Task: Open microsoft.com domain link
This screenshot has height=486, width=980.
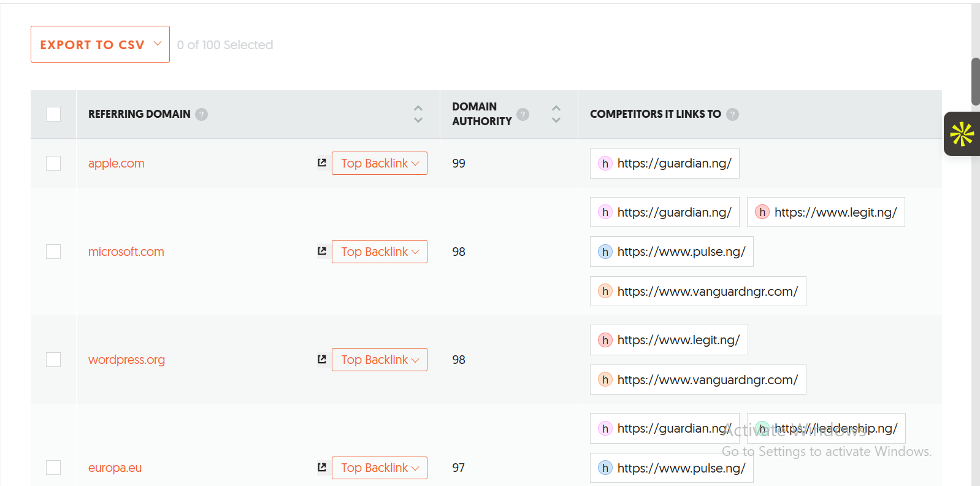Action: click(x=126, y=252)
